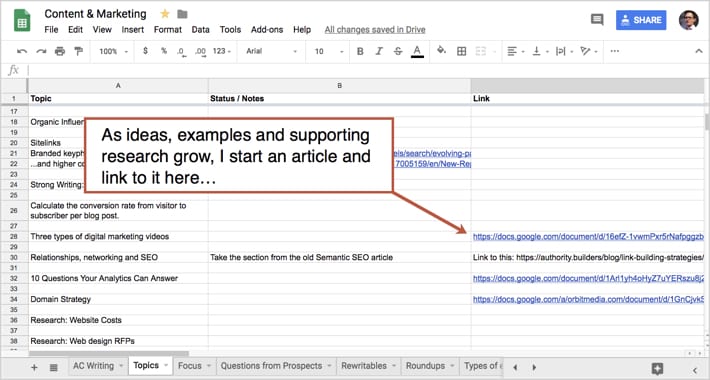Move document using folder icon

tap(182, 14)
